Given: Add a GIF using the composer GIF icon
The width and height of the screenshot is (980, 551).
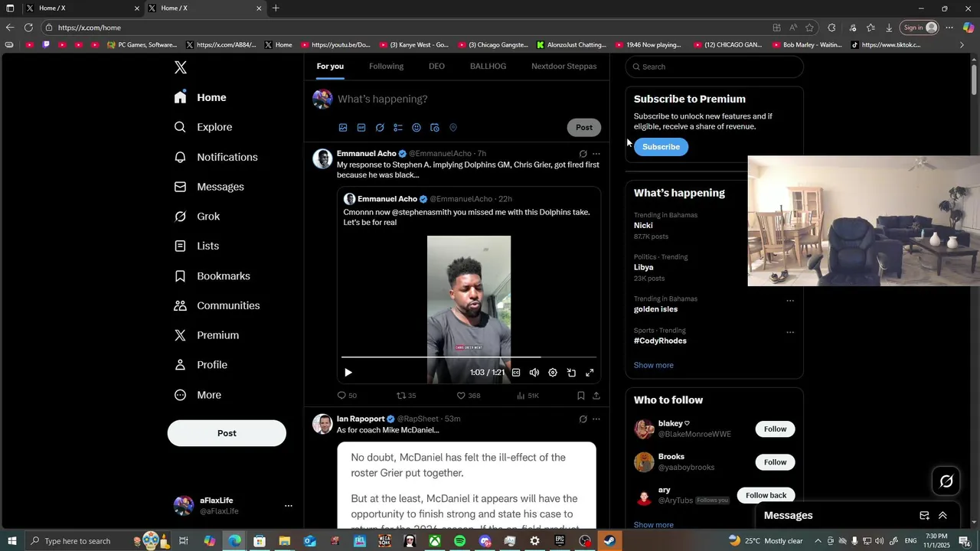Looking at the screenshot, I should tap(361, 128).
